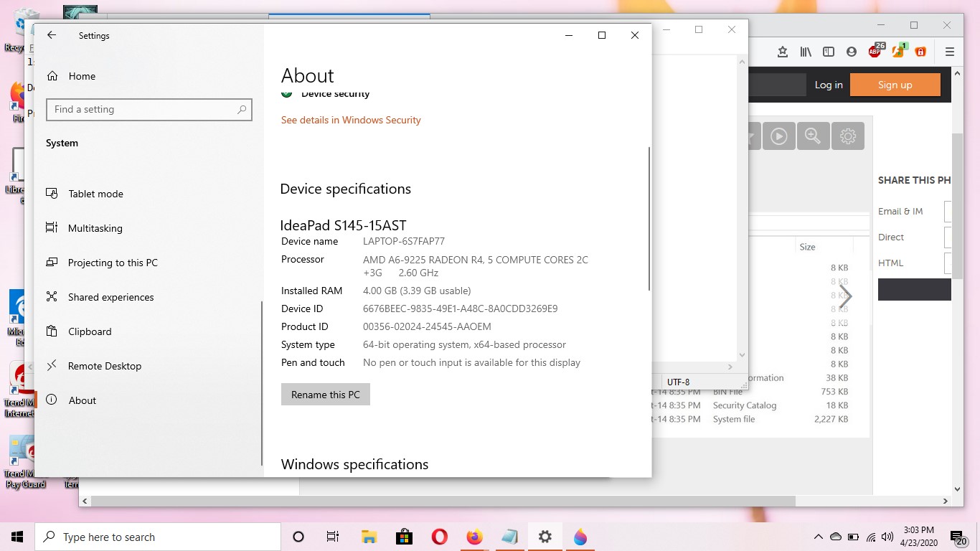Open Wi-Fi network tray icon
Image resolution: width=980 pixels, height=551 pixels.
(x=871, y=537)
